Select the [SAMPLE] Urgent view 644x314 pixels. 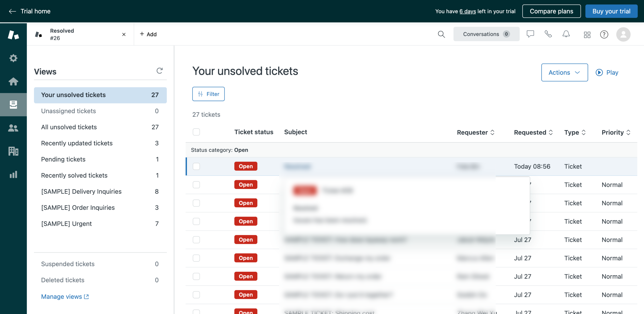[x=66, y=224]
